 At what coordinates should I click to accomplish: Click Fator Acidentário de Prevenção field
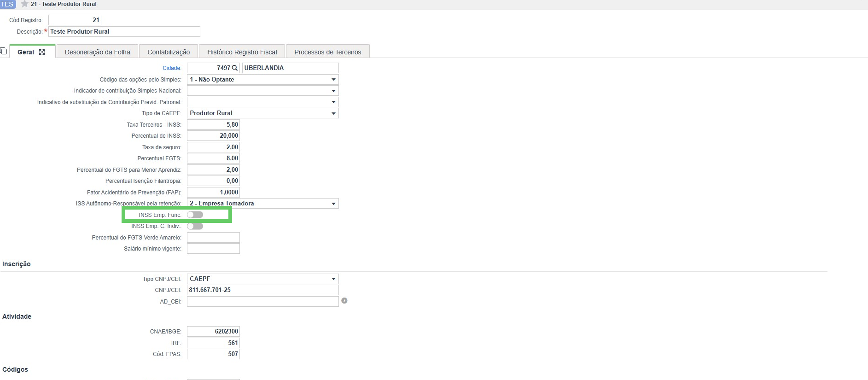(213, 192)
